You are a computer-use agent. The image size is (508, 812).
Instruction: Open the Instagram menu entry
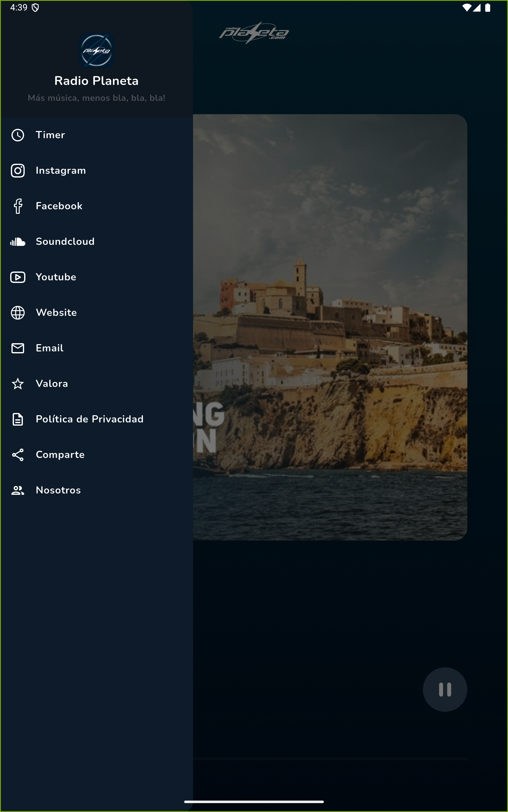(97, 170)
